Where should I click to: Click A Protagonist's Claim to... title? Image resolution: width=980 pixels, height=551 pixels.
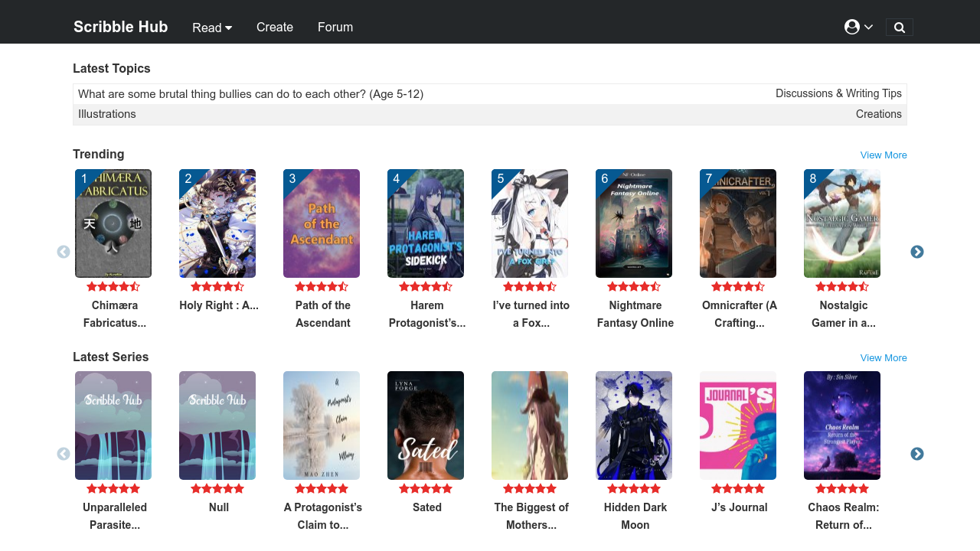point(323,516)
